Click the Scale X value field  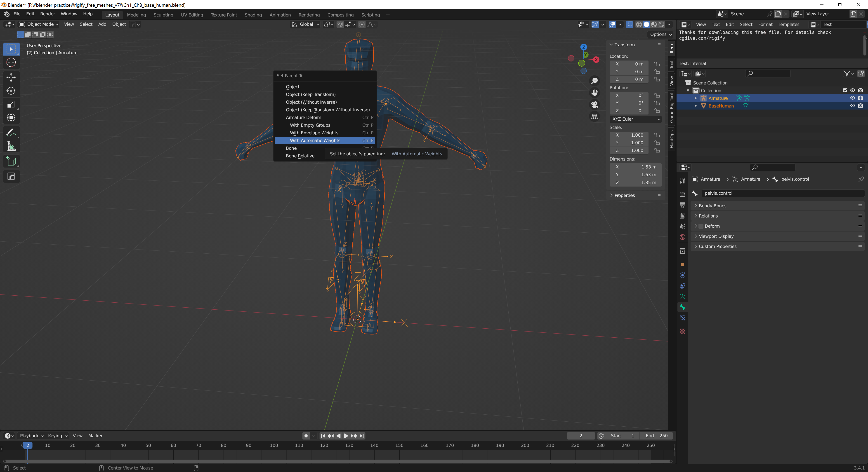(x=629, y=135)
